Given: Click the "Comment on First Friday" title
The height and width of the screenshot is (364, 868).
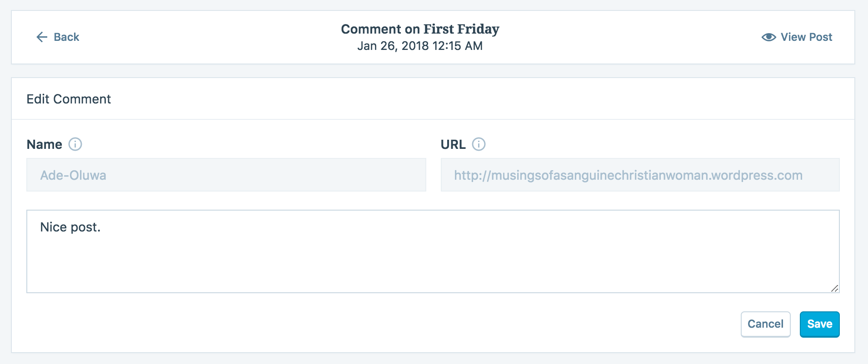Looking at the screenshot, I should point(420,29).
